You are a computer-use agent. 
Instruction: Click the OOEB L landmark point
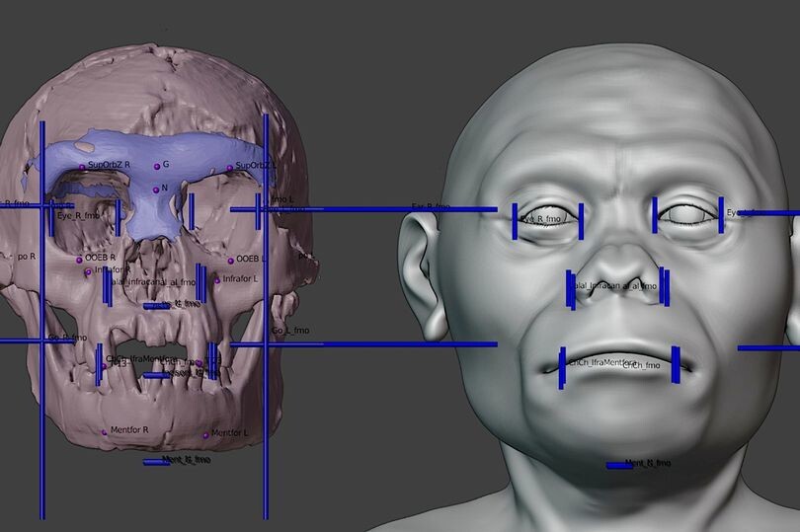coord(230,261)
